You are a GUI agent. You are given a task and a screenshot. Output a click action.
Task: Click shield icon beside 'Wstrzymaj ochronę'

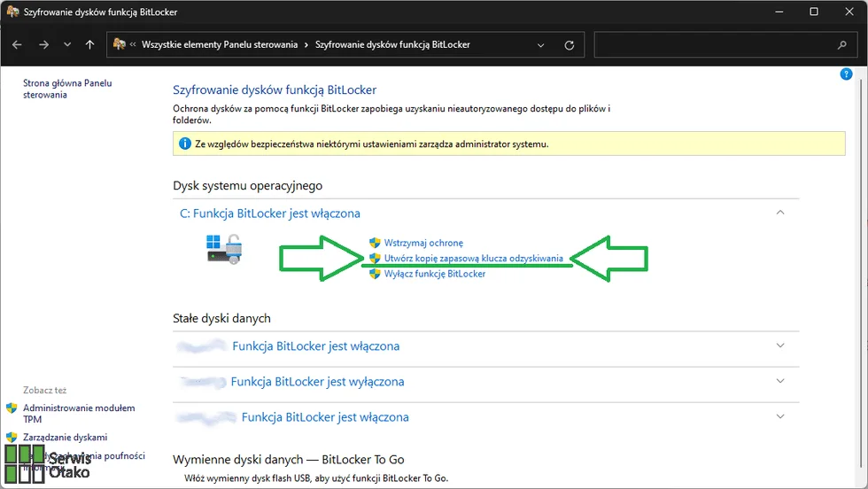(375, 243)
